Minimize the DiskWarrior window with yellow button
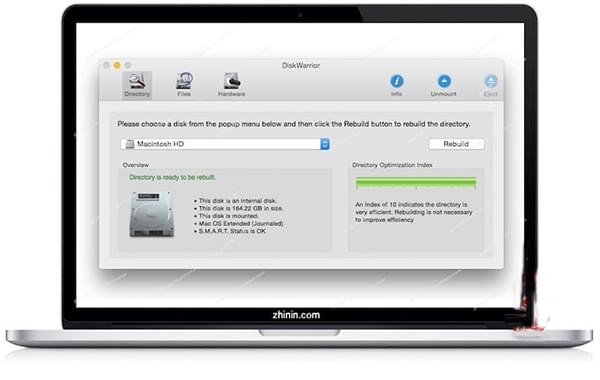Viewport: 600px width, 380px height. click(x=117, y=65)
